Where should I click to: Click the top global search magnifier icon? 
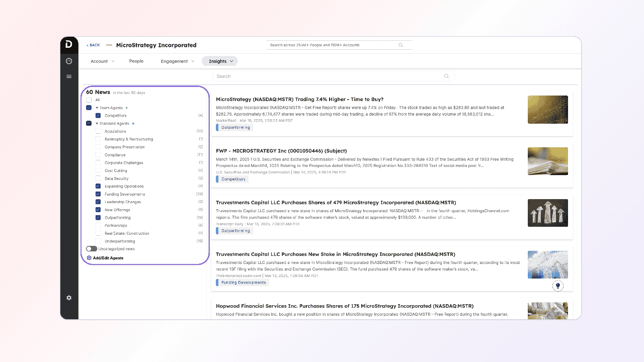[x=401, y=45]
